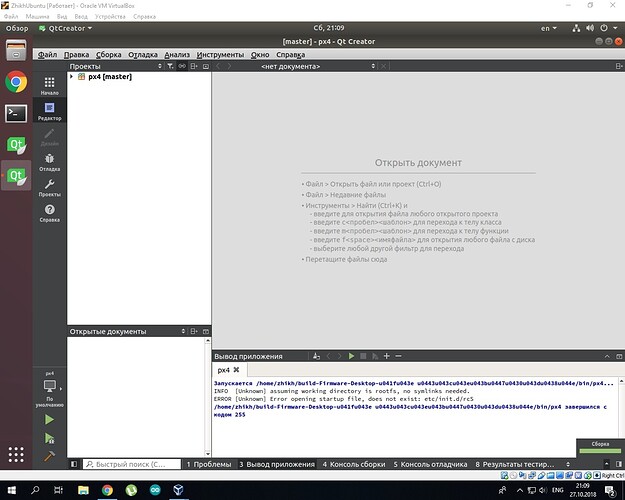
Task: Click the Обзор activities button
Action: tap(17, 28)
